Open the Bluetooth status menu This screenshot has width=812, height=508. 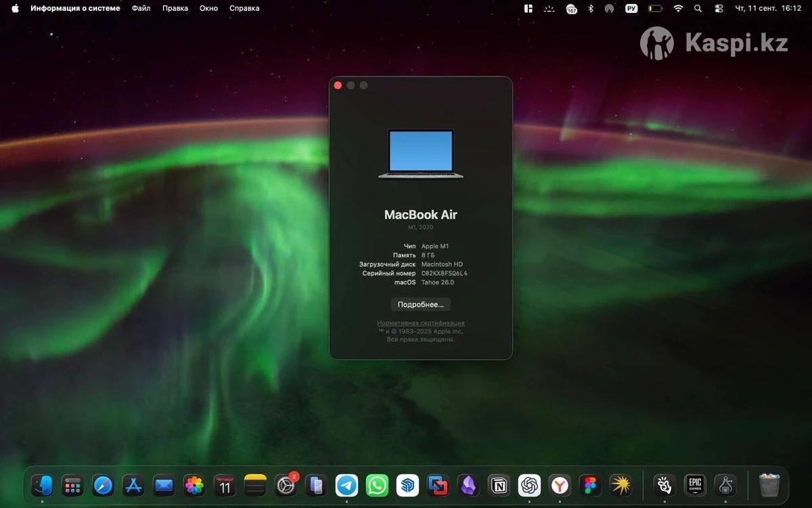590,8
